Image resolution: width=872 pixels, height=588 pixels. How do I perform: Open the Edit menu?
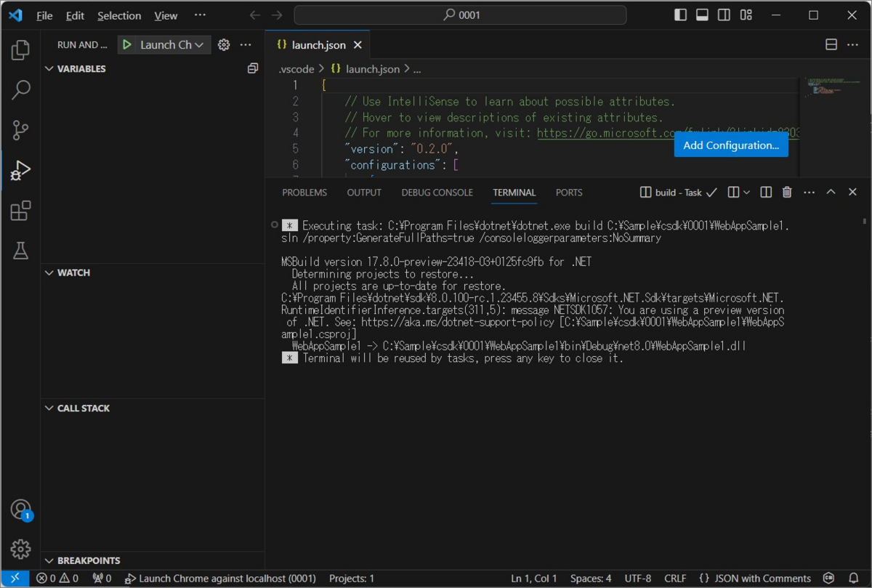click(75, 15)
